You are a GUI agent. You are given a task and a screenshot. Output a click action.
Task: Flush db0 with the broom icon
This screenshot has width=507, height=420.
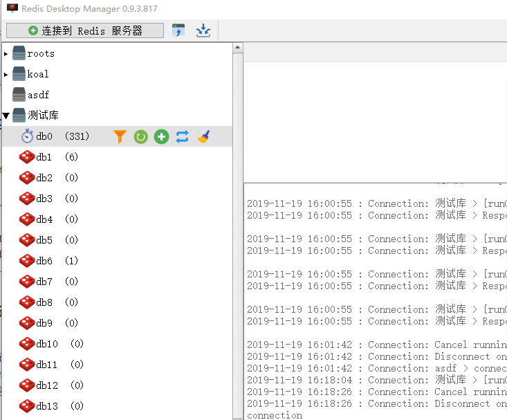[x=203, y=136]
